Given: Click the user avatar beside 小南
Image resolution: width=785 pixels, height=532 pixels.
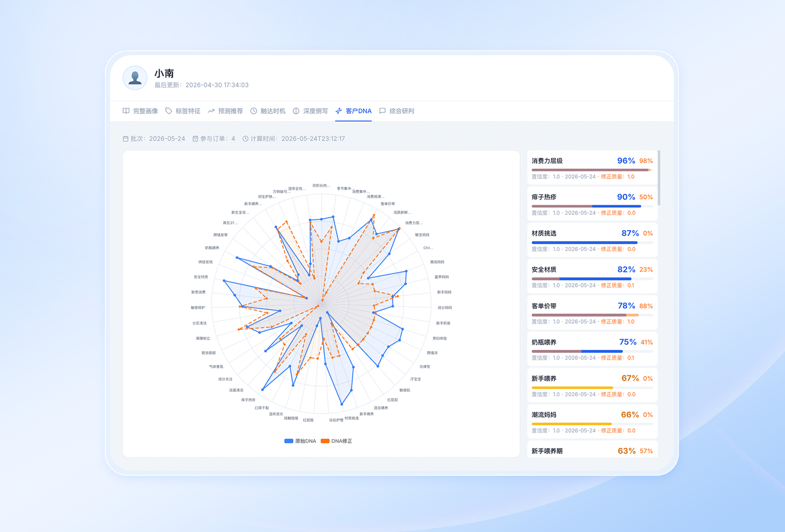Looking at the screenshot, I should click(135, 78).
